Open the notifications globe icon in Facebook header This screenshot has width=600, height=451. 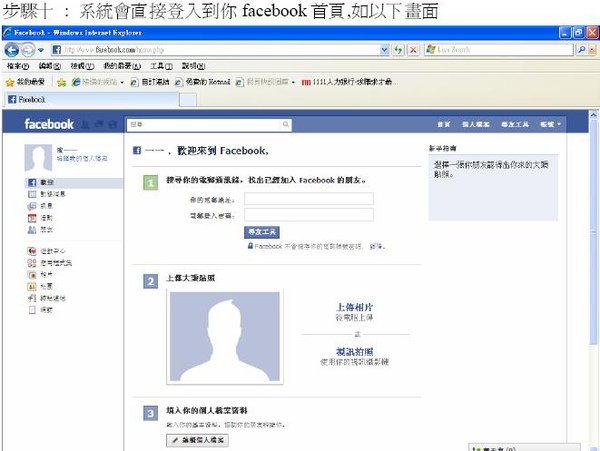click(112, 124)
